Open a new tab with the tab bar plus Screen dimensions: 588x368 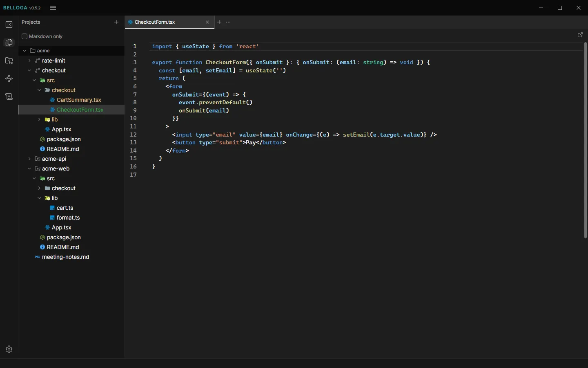pos(219,22)
